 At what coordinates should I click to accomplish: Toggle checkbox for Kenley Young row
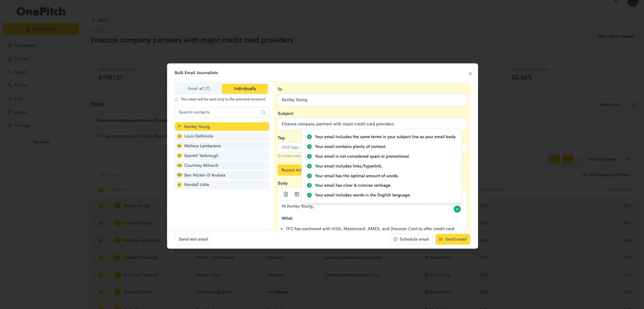101,206
